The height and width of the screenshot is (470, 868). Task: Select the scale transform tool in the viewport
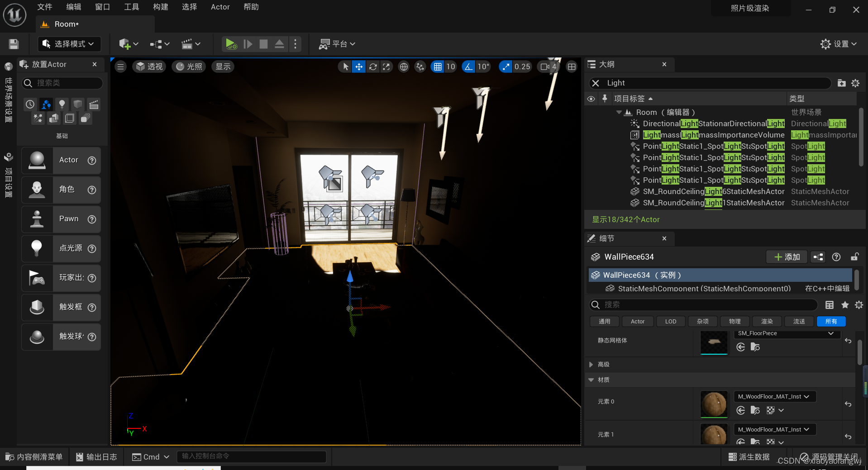pos(386,67)
